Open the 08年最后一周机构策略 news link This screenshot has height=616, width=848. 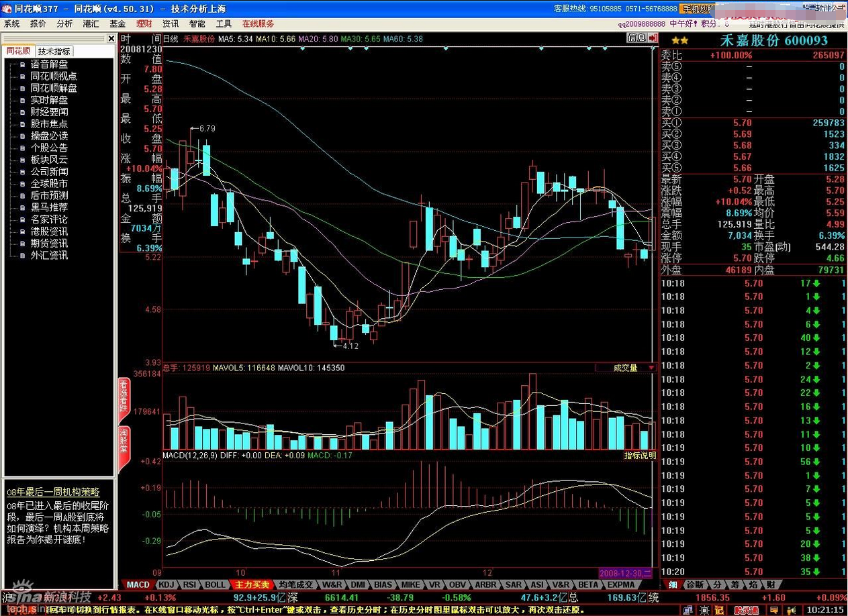pos(53,493)
